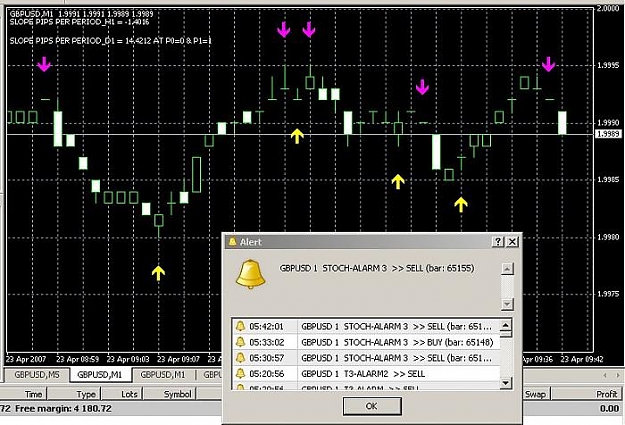Viewport: 625px width, 425px height.
Task: Click the alert message text STOCH-ALARM 3 SELL bar 65155
Action: coord(377,268)
